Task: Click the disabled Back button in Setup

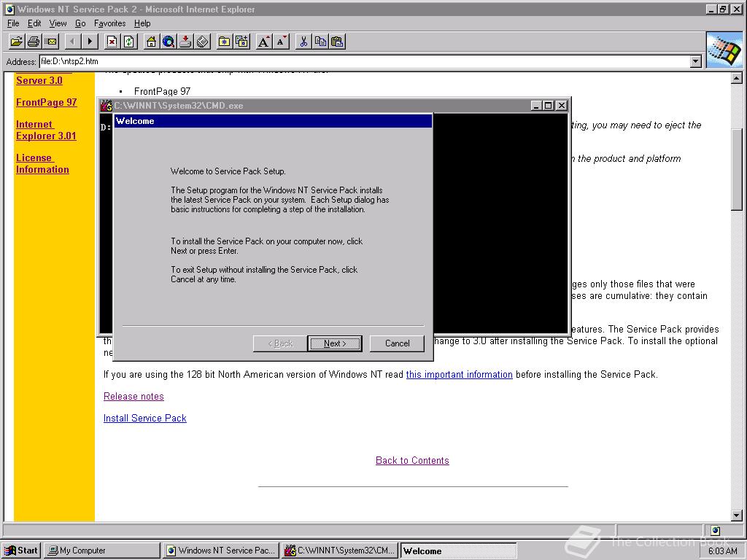Action: click(280, 343)
